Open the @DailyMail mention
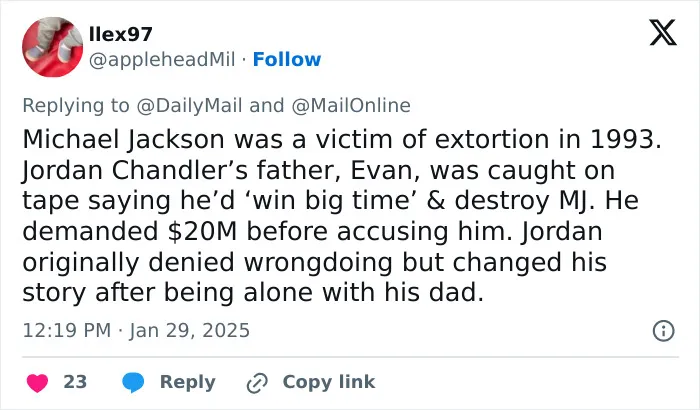Viewport: 700px width, 410px height. (189, 106)
